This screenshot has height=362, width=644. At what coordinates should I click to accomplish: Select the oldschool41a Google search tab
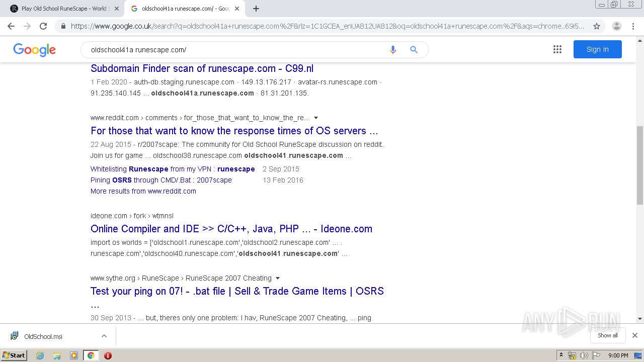click(x=185, y=9)
